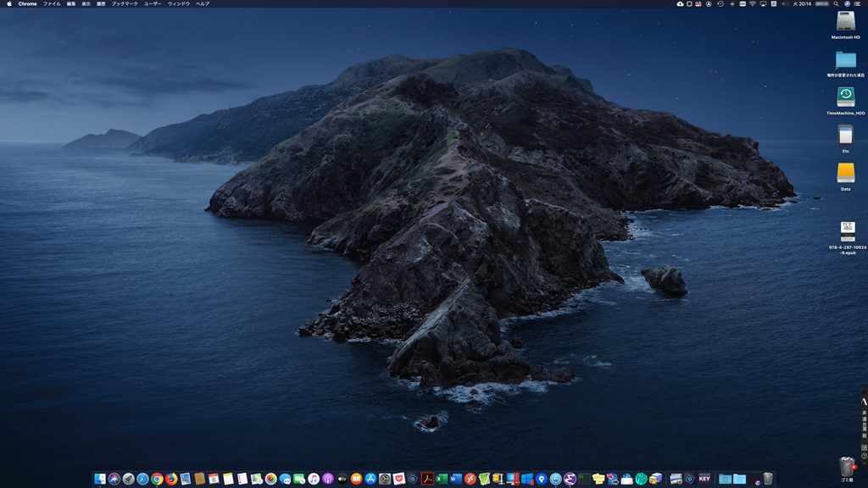The height and width of the screenshot is (488, 868).
Task: Launch Adobe Acrobat from the Dock
Action: coord(427,479)
